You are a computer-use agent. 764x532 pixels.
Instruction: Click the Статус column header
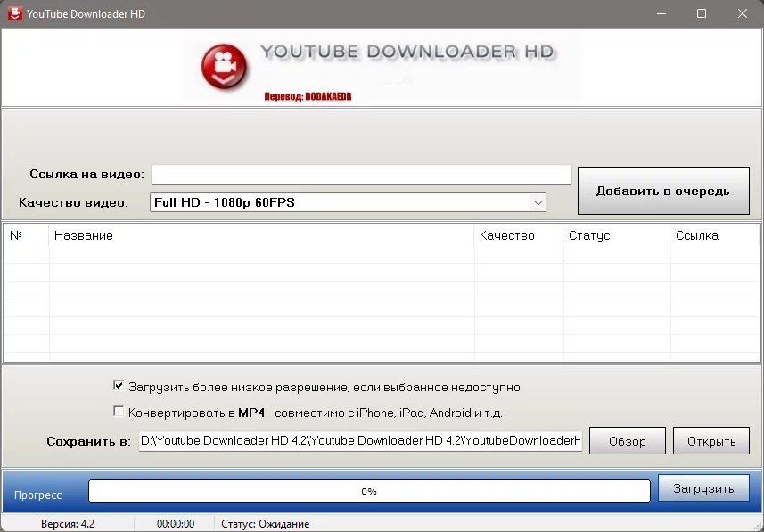[x=616, y=236]
